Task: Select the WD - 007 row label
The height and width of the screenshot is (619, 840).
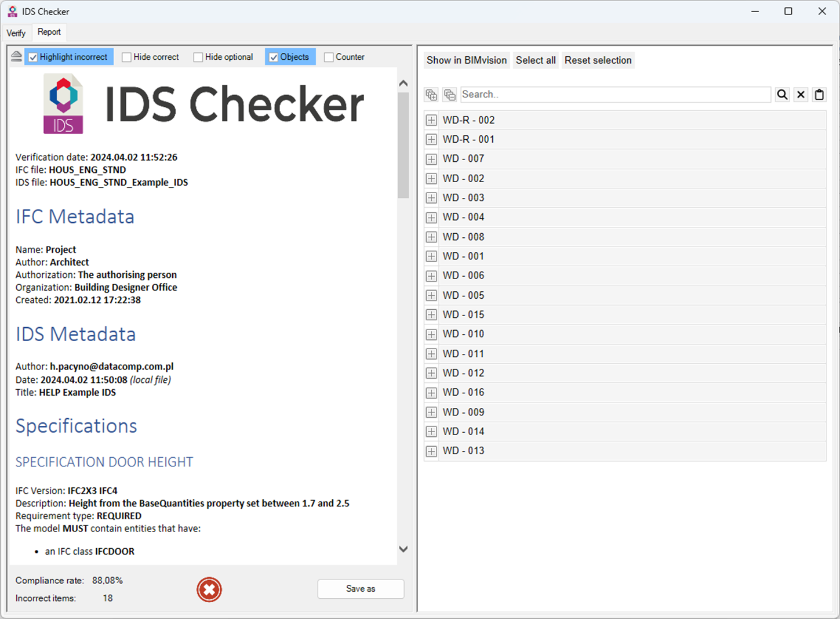Action: (x=463, y=158)
